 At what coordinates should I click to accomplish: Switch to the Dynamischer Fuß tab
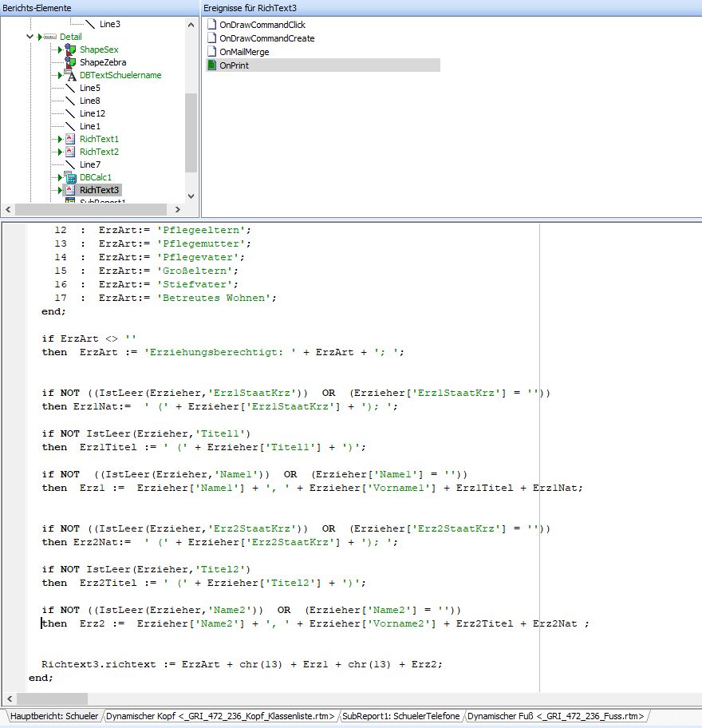555,716
